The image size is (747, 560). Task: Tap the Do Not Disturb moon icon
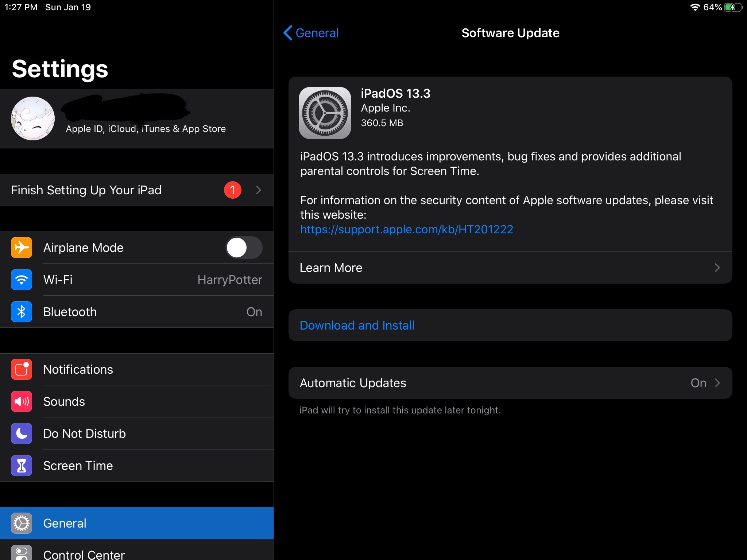(x=20, y=433)
